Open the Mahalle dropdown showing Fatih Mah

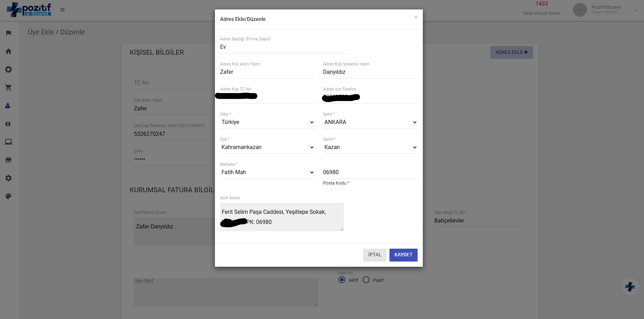267,172
